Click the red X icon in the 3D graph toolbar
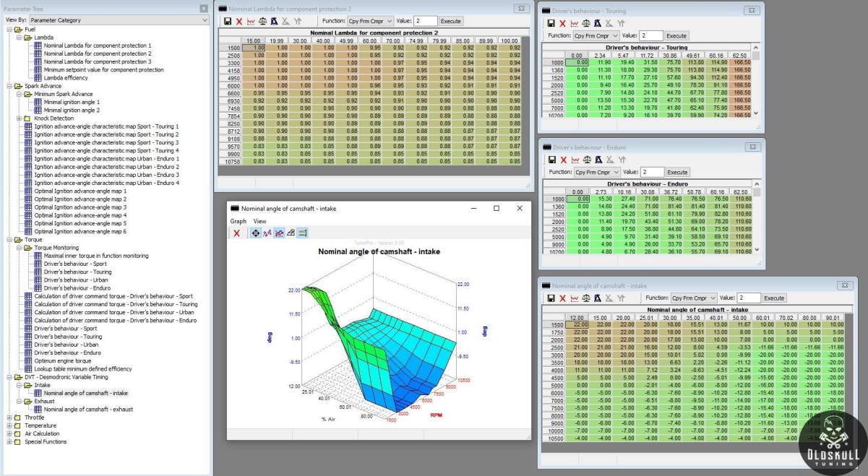 coord(236,233)
